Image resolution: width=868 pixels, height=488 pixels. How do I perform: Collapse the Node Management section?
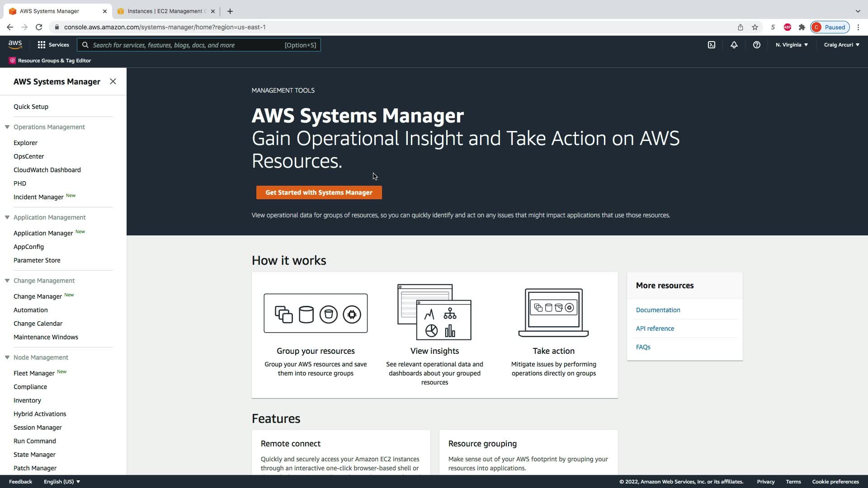pyautogui.click(x=7, y=357)
